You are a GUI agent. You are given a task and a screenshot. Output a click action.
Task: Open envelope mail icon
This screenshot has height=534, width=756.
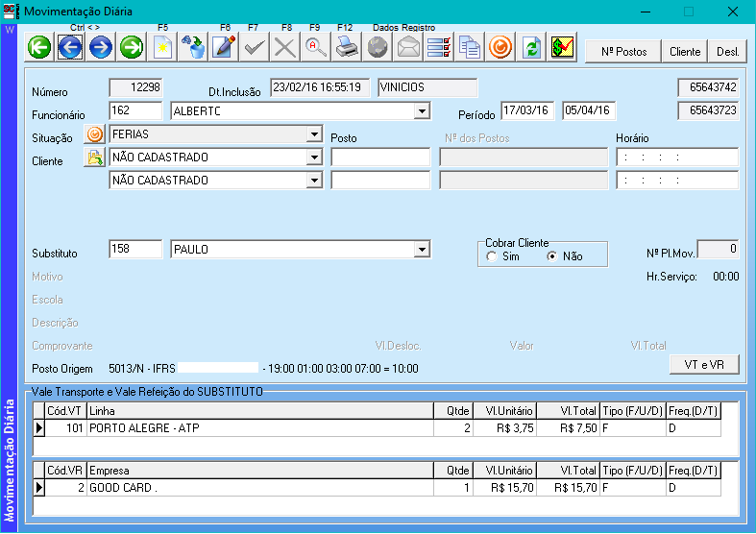pos(408,47)
